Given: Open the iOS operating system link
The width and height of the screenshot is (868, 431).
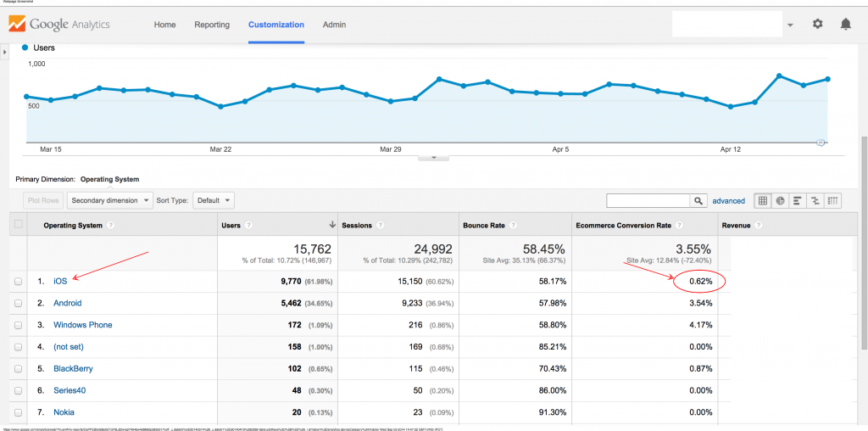Looking at the screenshot, I should (x=60, y=282).
